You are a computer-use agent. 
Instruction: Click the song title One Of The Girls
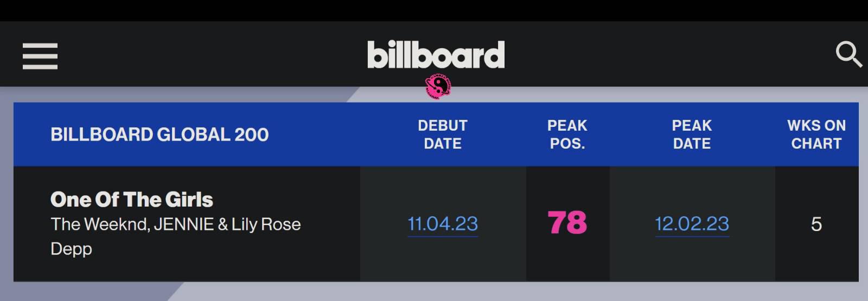(x=132, y=200)
